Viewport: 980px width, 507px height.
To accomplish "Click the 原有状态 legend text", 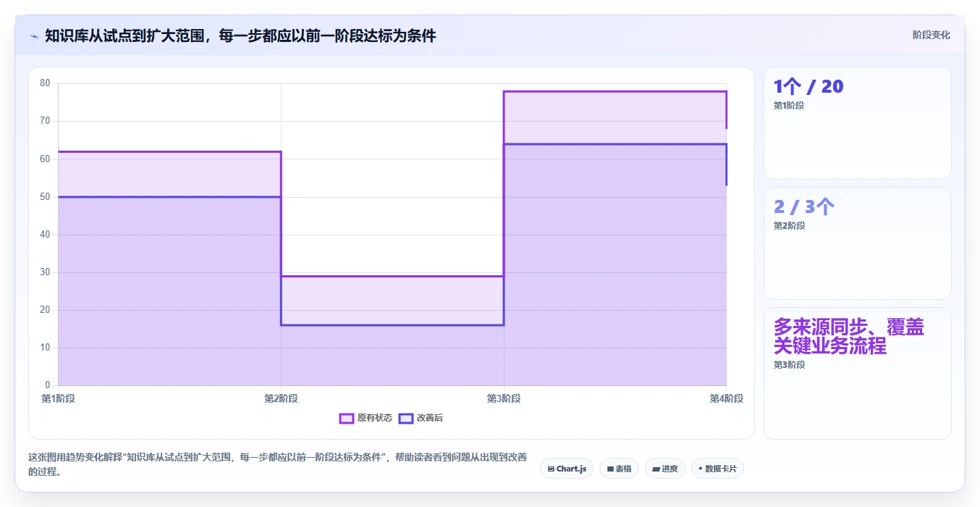I will coord(375,418).
